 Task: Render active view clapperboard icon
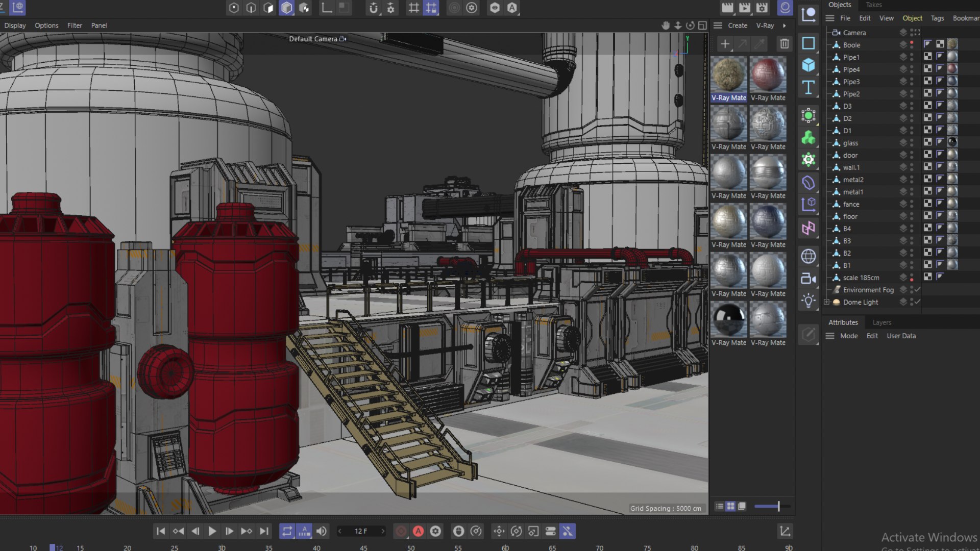tap(727, 8)
